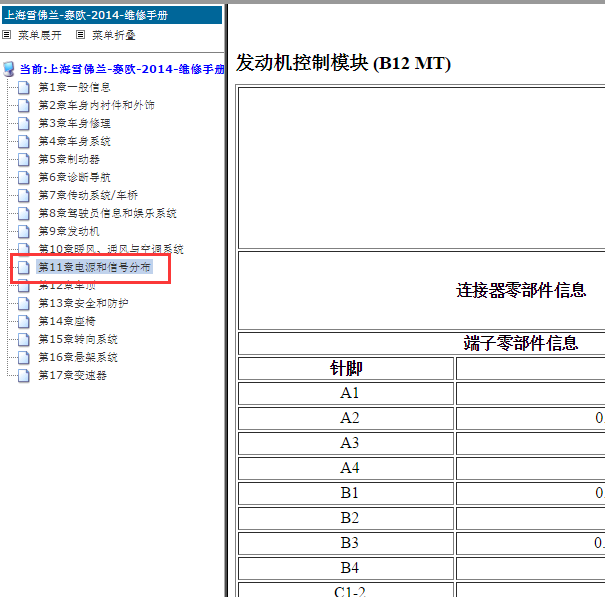The image size is (605, 597).
Task: Open chapter 第16章悬架系统
Action: point(78,357)
